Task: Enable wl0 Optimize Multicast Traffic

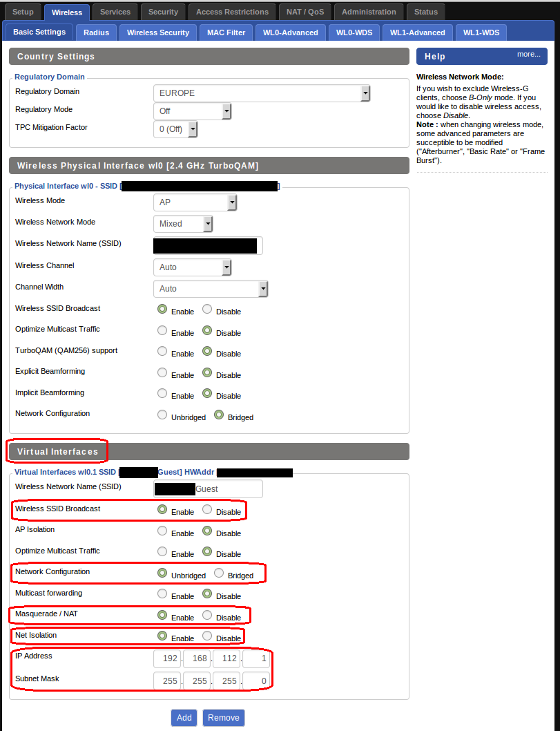Action: [162, 330]
